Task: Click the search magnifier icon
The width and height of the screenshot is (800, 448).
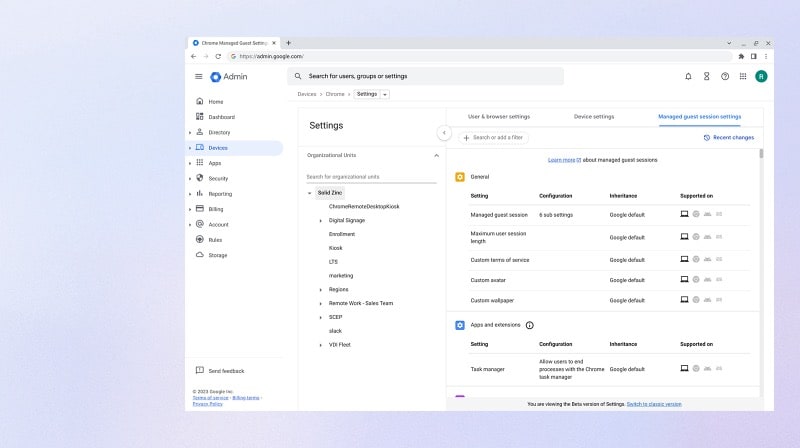Action: coord(298,76)
